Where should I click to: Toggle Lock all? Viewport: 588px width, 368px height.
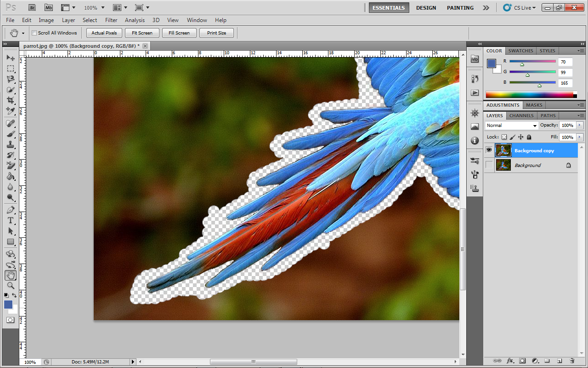[529, 137]
